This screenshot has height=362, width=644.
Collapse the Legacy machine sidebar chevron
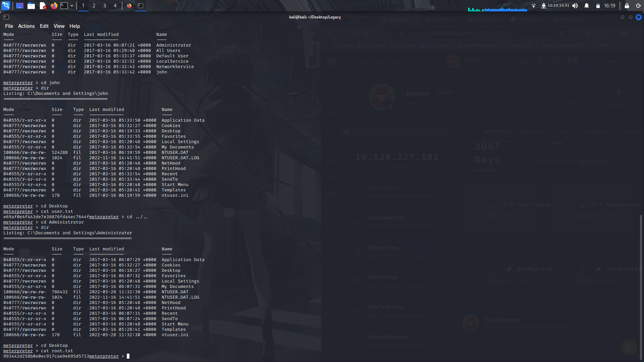(350, 97)
